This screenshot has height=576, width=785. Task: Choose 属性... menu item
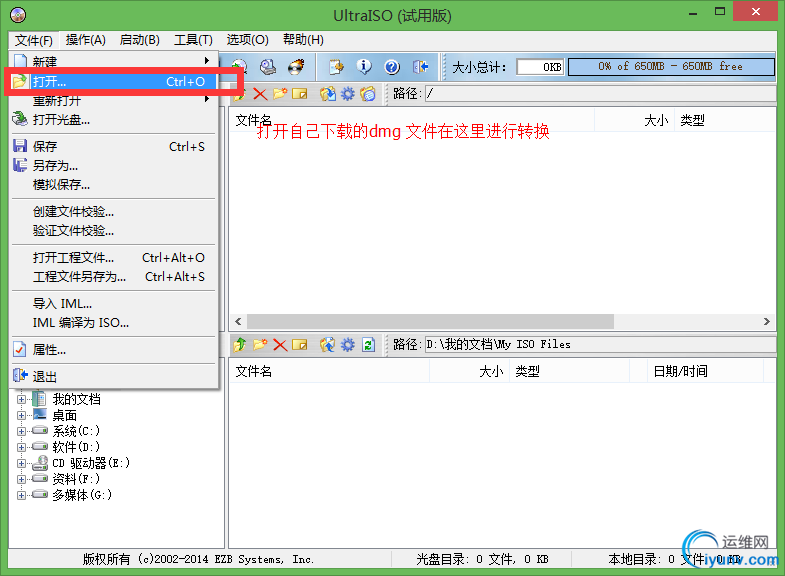pos(114,350)
